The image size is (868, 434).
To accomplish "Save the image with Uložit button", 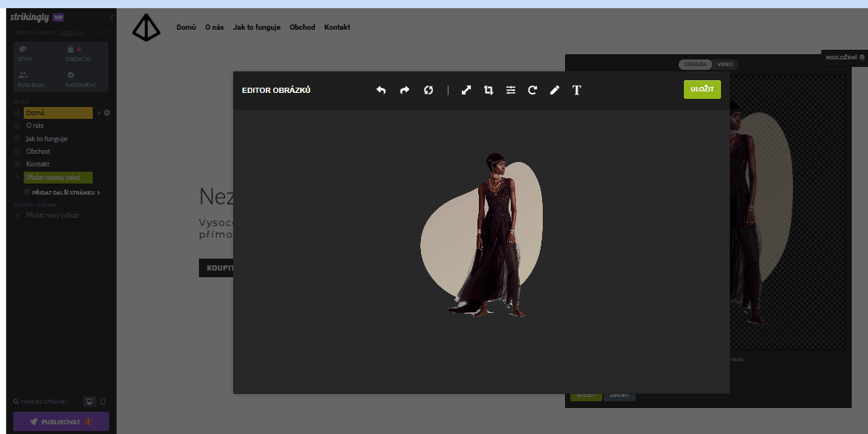I will 702,89.
